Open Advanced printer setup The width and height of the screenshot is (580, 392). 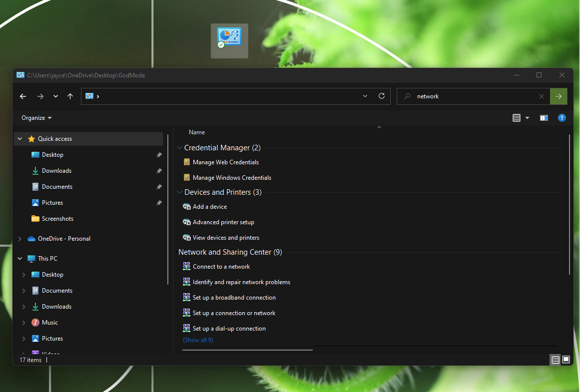(x=223, y=222)
